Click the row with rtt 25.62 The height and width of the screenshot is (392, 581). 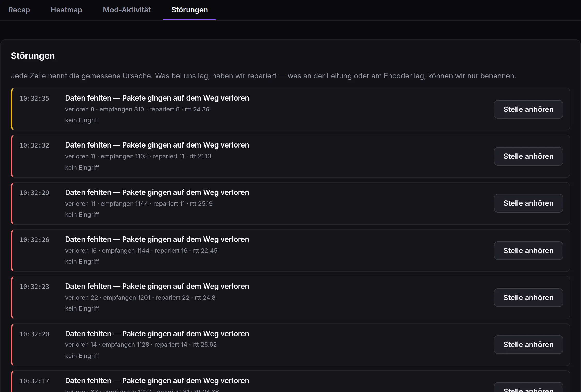(x=290, y=345)
